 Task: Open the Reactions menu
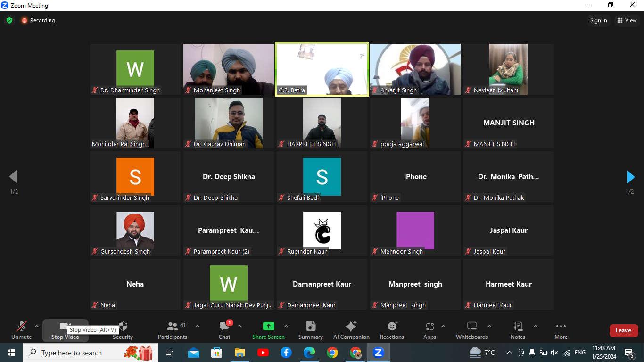click(392, 330)
